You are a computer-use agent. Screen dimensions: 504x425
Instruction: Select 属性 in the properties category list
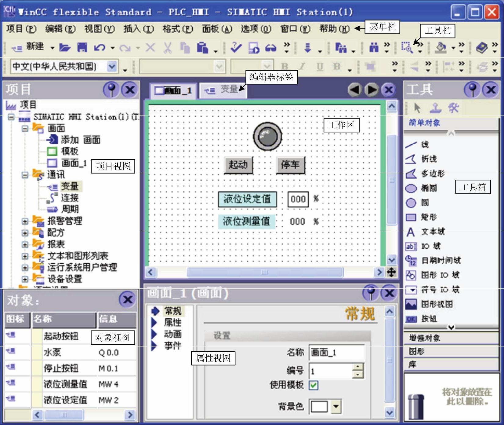173,323
